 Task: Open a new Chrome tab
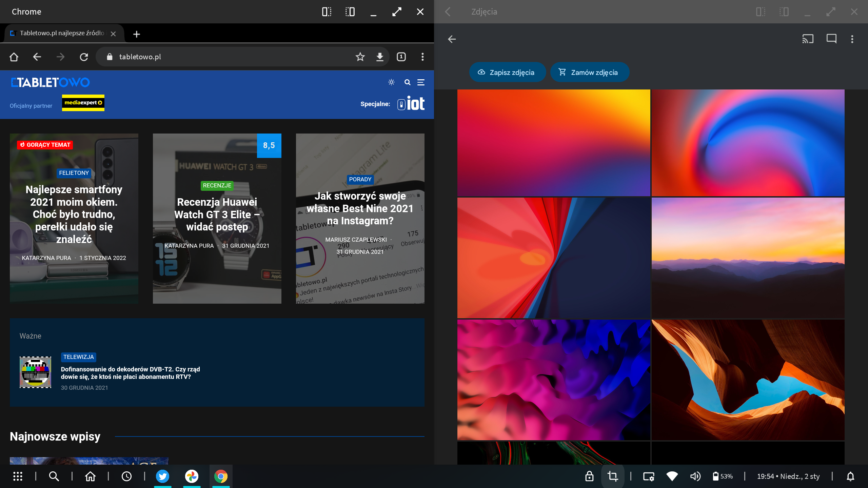pos(137,34)
